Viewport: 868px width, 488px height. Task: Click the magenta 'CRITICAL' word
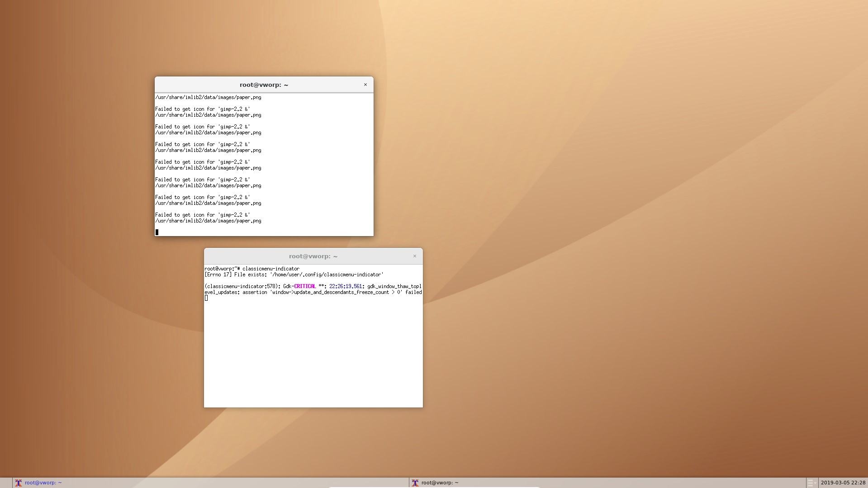(x=305, y=286)
